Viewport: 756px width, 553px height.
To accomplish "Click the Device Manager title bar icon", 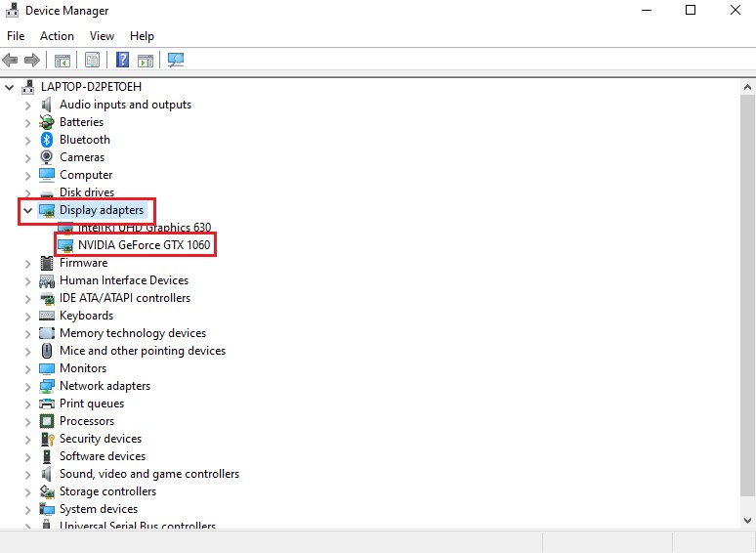I will (12, 10).
